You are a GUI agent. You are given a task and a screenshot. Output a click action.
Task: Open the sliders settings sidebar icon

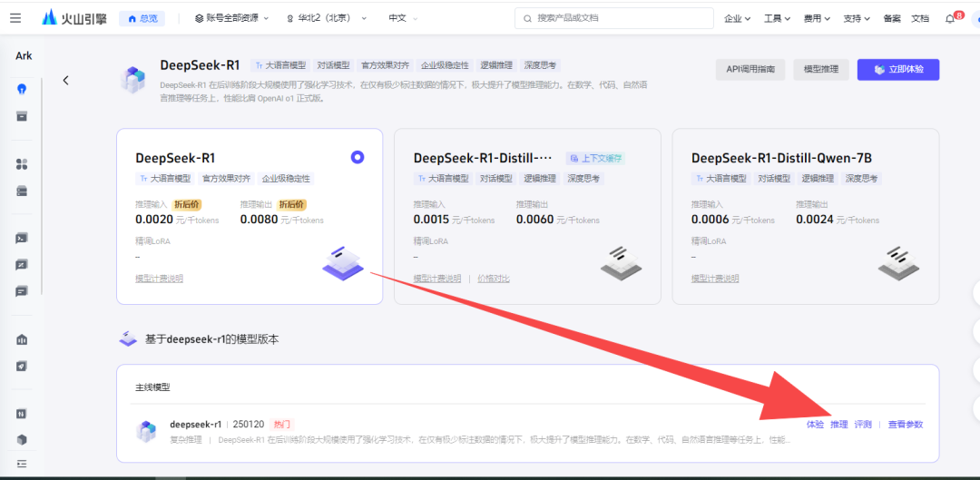pos(22,414)
